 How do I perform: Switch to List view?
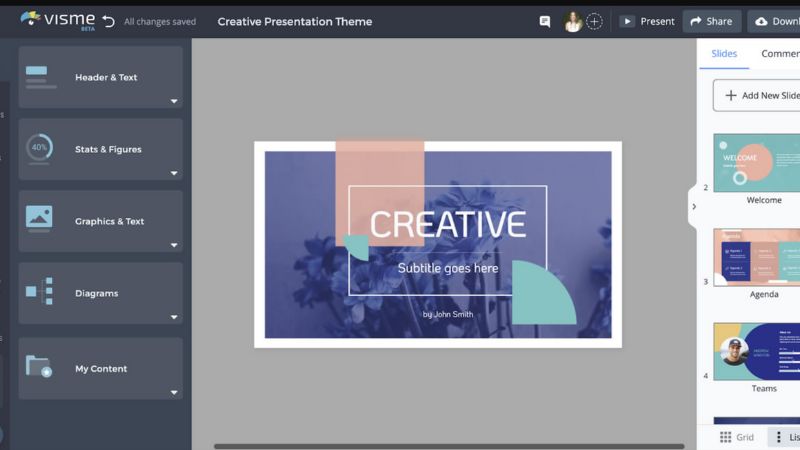tap(783, 437)
